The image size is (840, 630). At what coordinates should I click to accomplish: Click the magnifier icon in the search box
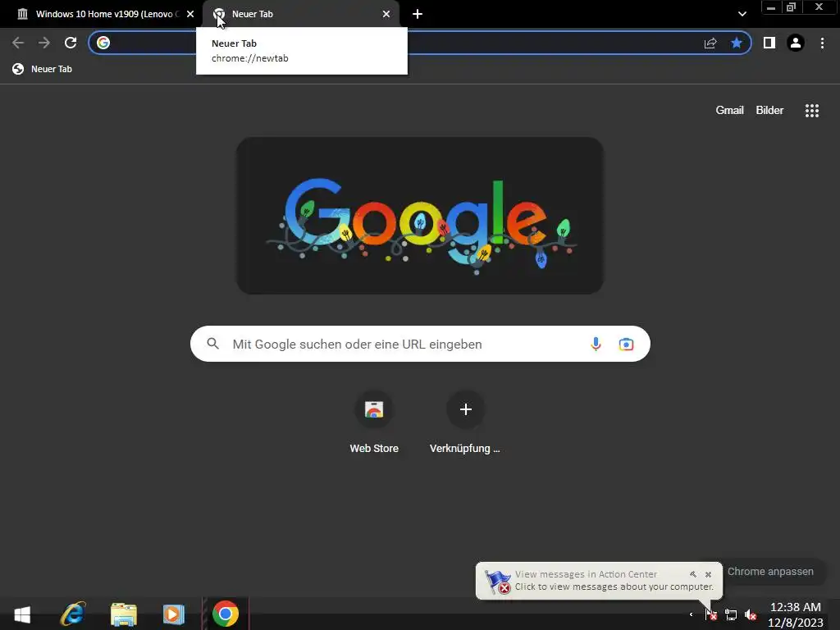(212, 344)
